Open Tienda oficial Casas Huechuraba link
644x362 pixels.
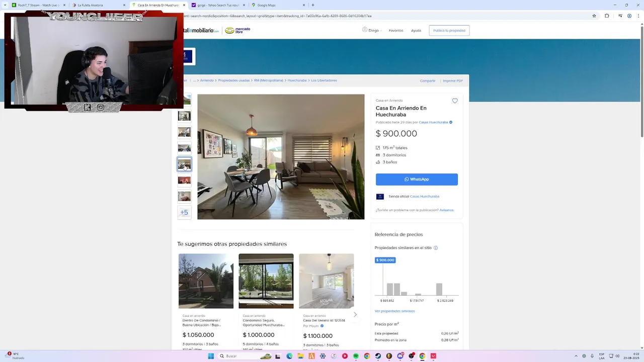point(425,197)
